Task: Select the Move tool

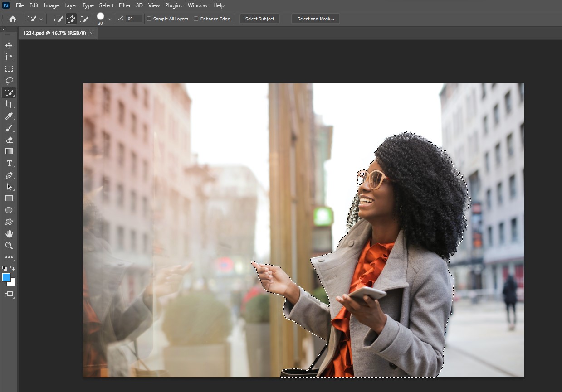Action: 9,45
